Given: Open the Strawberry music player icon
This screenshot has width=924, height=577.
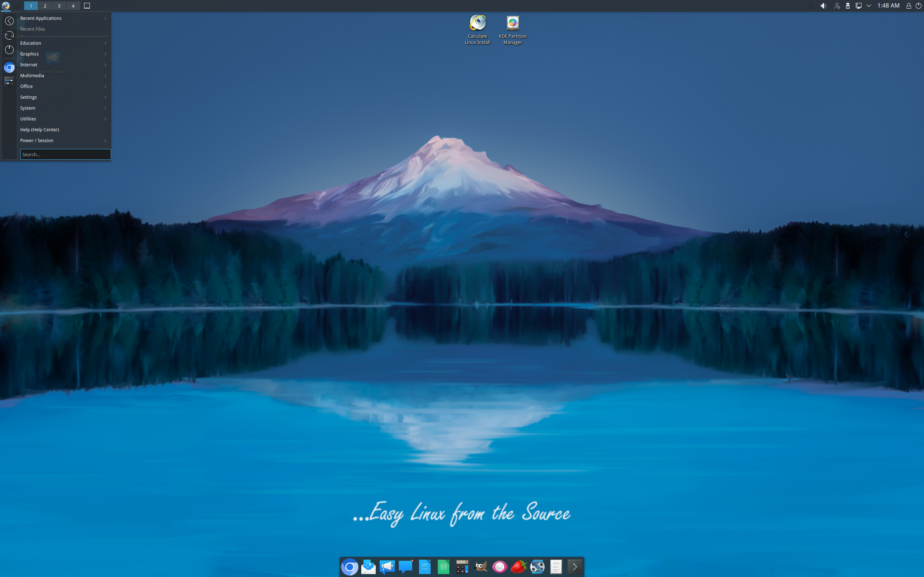Looking at the screenshot, I should point(518,567).
